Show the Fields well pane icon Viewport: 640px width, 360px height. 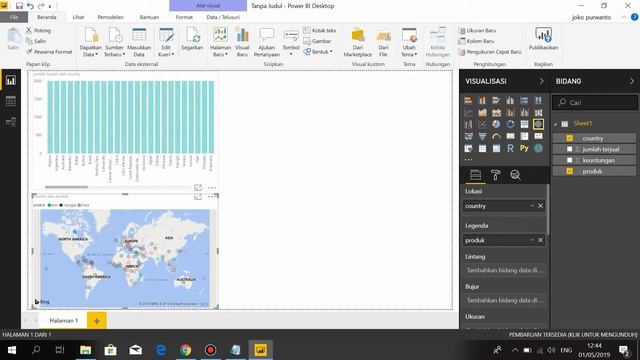click(x=476, y=175)
